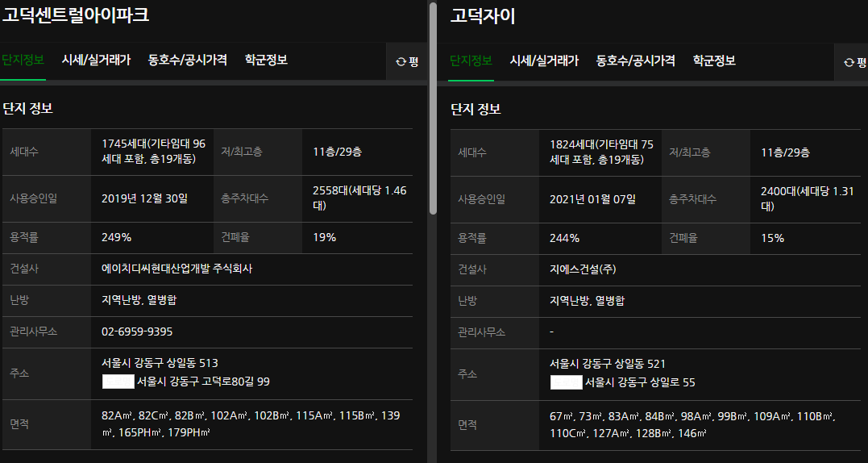Click the 82A㎡ area list in left panel

click(x=251, y=423)
